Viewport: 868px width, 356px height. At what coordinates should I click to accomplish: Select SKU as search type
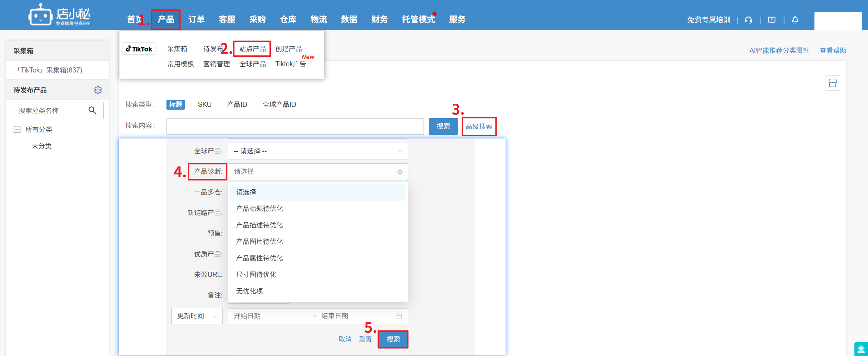point(205,104)
